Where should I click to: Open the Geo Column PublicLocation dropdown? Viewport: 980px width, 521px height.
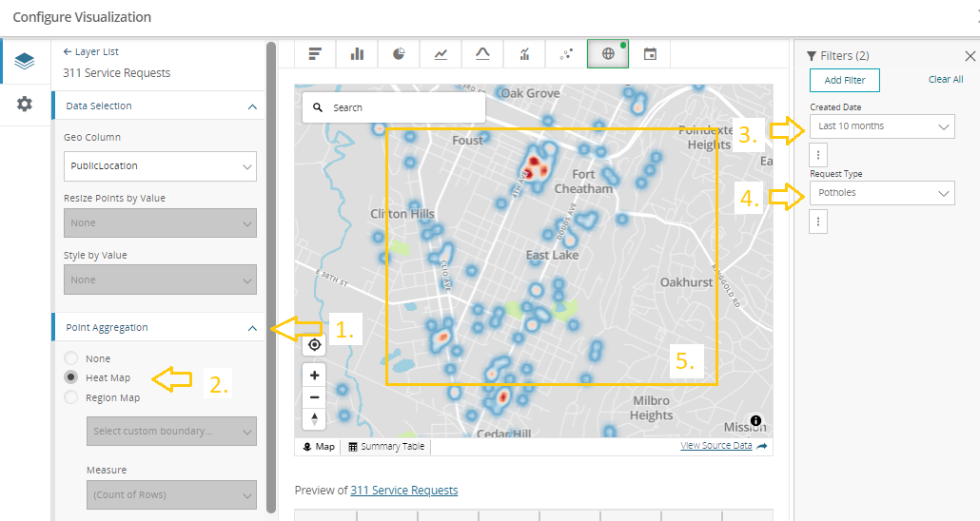[x=159, y=166]
